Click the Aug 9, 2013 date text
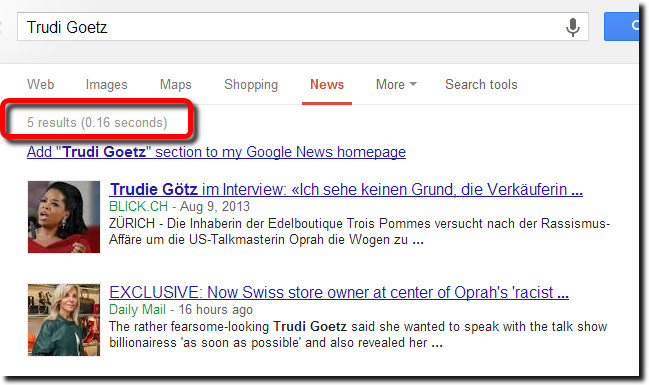 [x=215, y=206]
